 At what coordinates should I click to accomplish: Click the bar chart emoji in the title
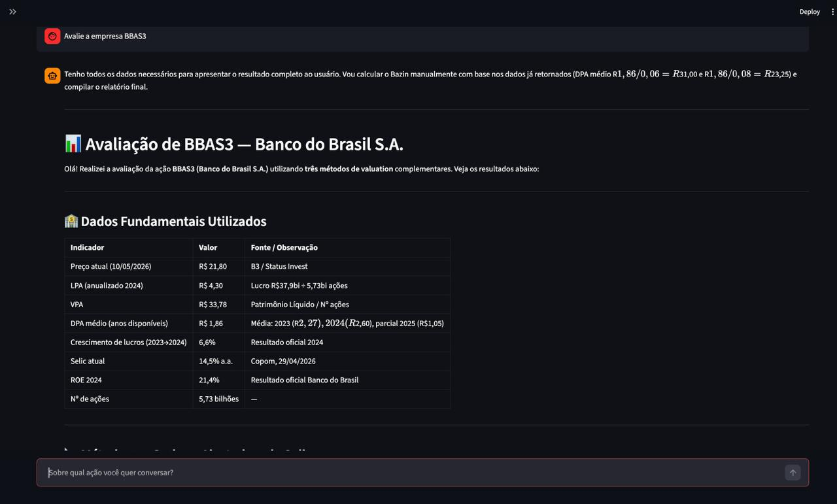tap(73, 144)
